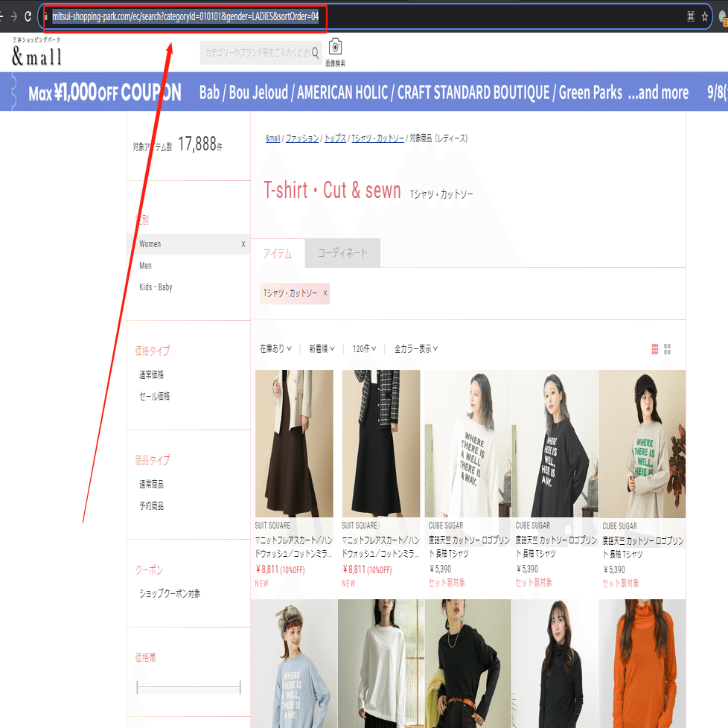The height and width of the screenshot is (728, 728).
Task: Open CUBE SUGAR beige green-logo T-shirt image
Action: click(642, 444)
